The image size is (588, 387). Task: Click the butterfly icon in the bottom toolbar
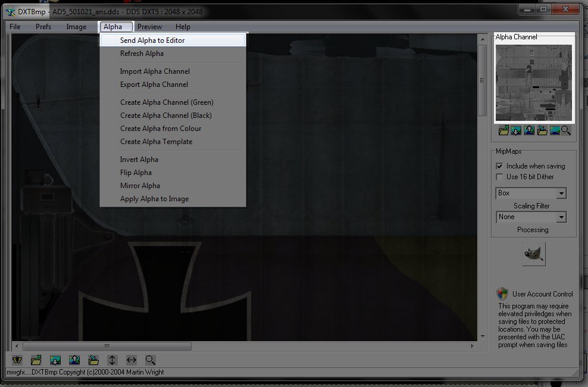tap(17, 360)
